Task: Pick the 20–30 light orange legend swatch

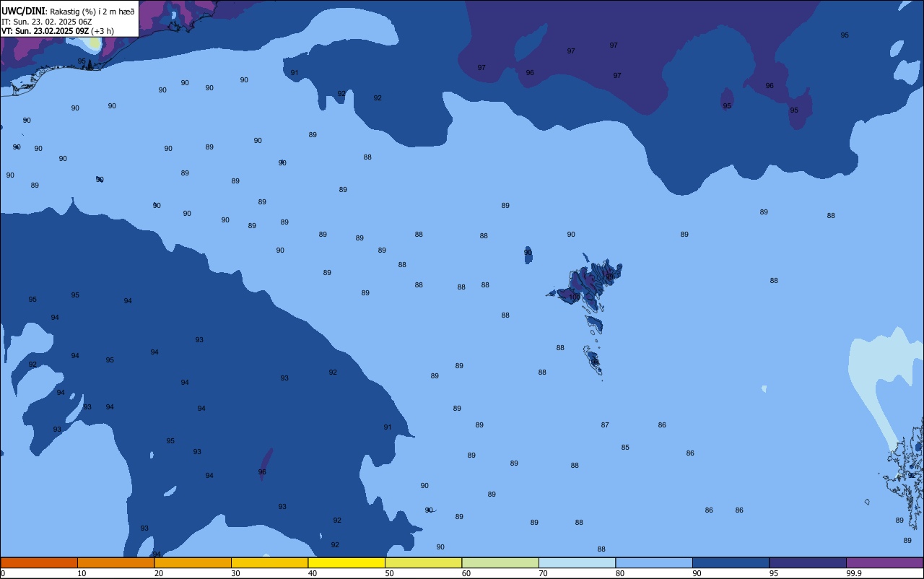Action: (x=193, y=562)
